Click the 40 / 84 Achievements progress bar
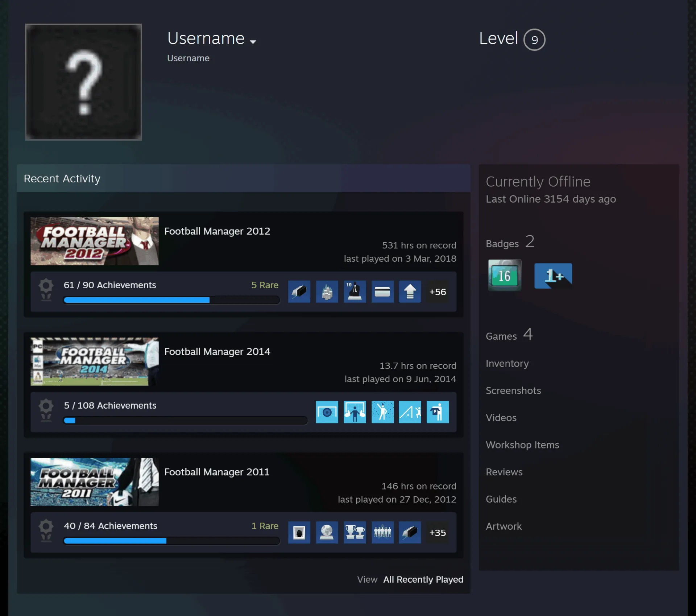Image resolution: width=696 pixels, height=616 pixels. pyautogui.click(x=171, y=541)
